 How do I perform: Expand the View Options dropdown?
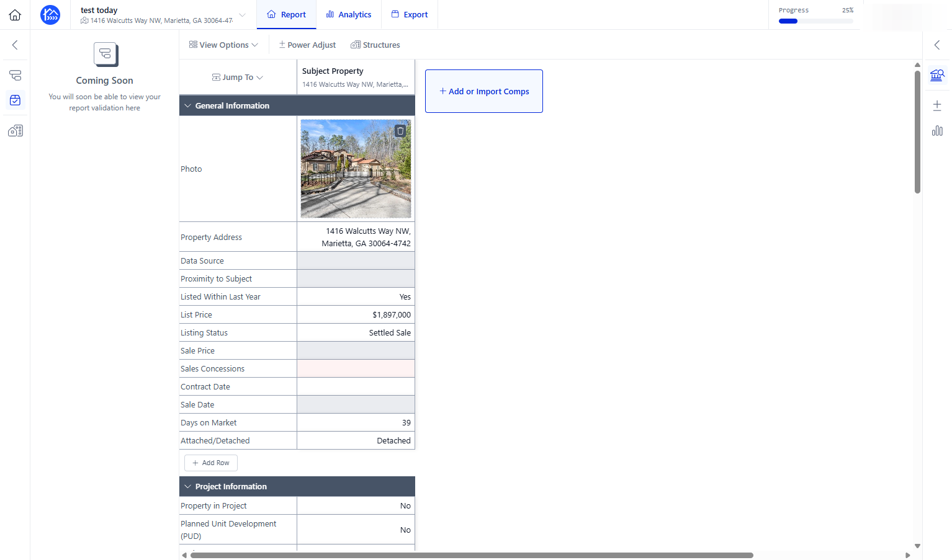[x=223, y=45]
